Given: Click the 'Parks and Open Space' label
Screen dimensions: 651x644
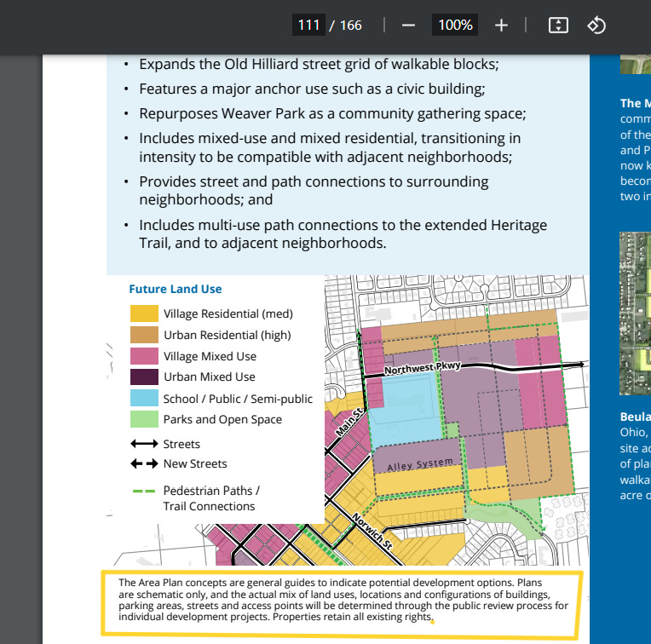Looking at the screenshot, I should pyautogui.click(x=222, y=419).
